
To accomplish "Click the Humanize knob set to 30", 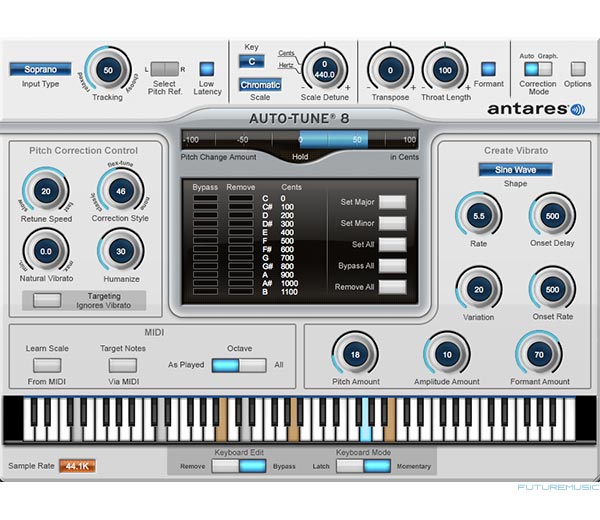I will 121,251.
